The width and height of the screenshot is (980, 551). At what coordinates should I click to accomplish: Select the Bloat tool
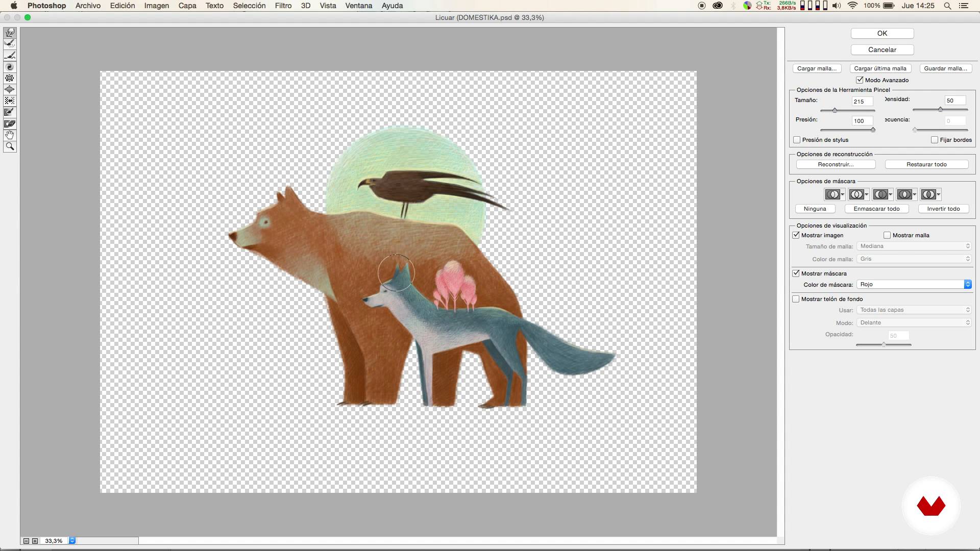(10, 89)
